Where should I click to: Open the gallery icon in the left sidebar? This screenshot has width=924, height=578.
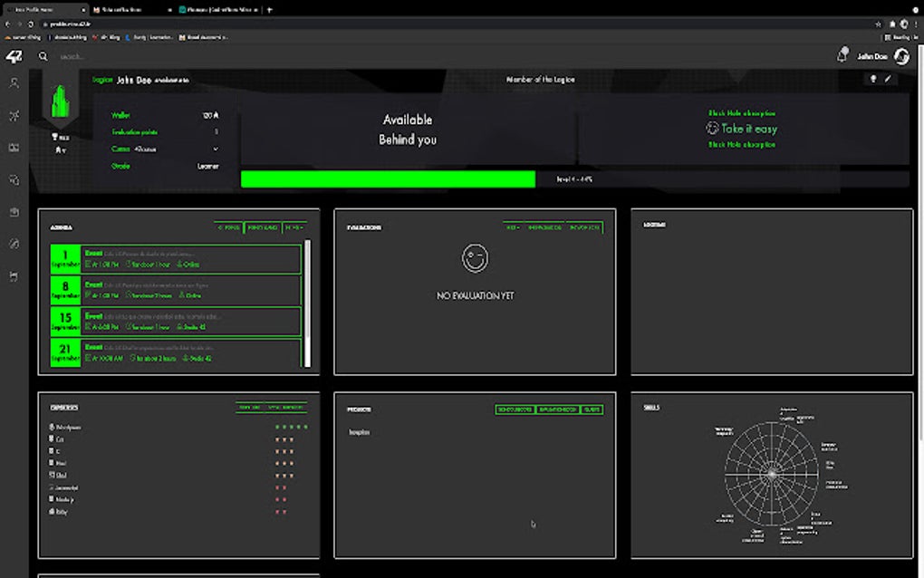point(14,148)
